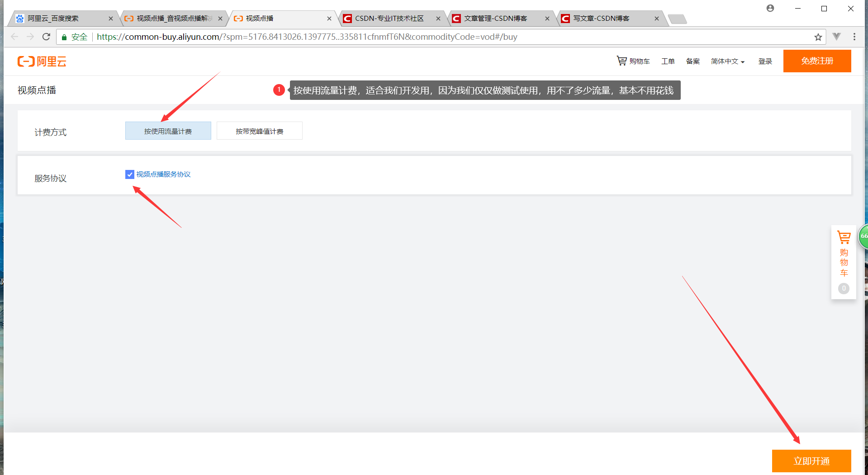Open the floating 购物车 shopping cart panel

click(843, 262)
